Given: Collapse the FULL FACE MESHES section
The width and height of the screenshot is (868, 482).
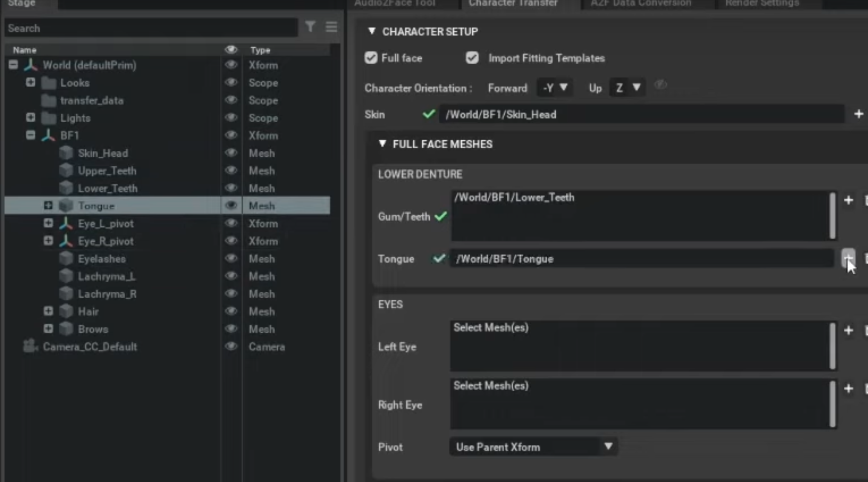Looking at the screenshot, I should pyautogui.click(x=382, y=144).
